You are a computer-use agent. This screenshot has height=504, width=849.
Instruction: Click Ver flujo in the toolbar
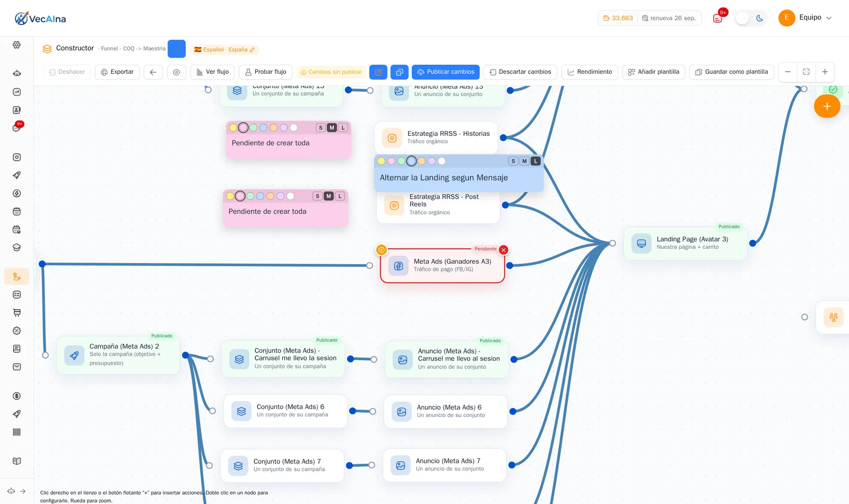click(x=212, y=72)
